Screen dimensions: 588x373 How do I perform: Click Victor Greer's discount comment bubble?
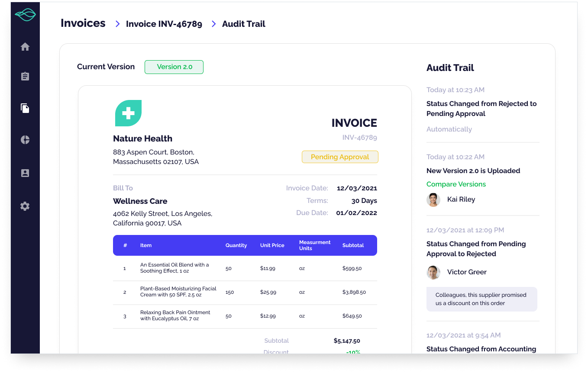[x=481, y=299]
